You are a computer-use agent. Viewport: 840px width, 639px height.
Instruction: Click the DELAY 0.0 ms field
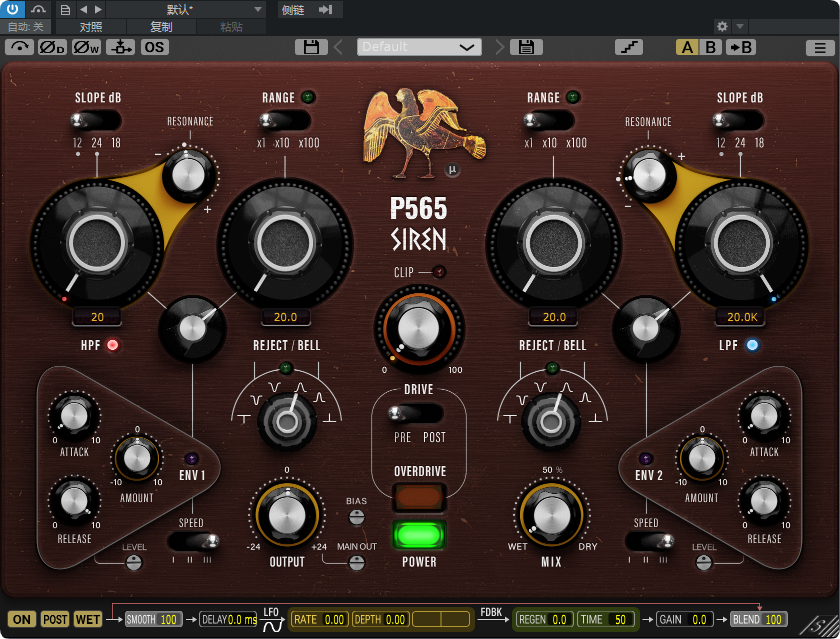229,620
